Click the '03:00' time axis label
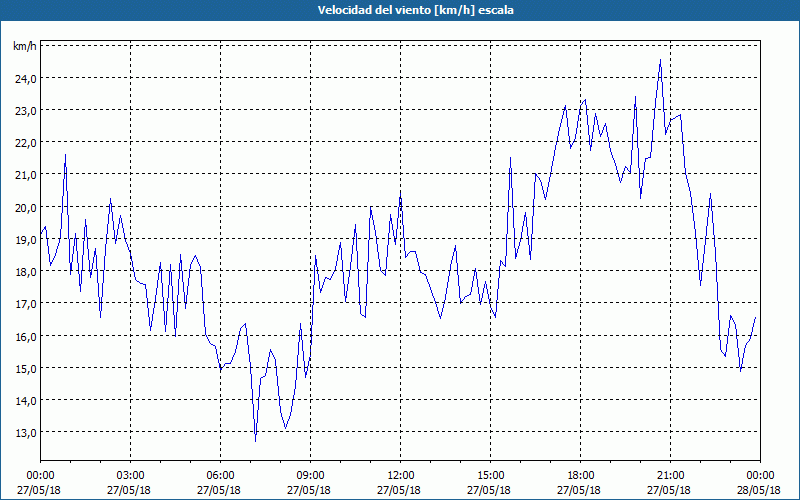800x500 pixels. coord(130,476)
